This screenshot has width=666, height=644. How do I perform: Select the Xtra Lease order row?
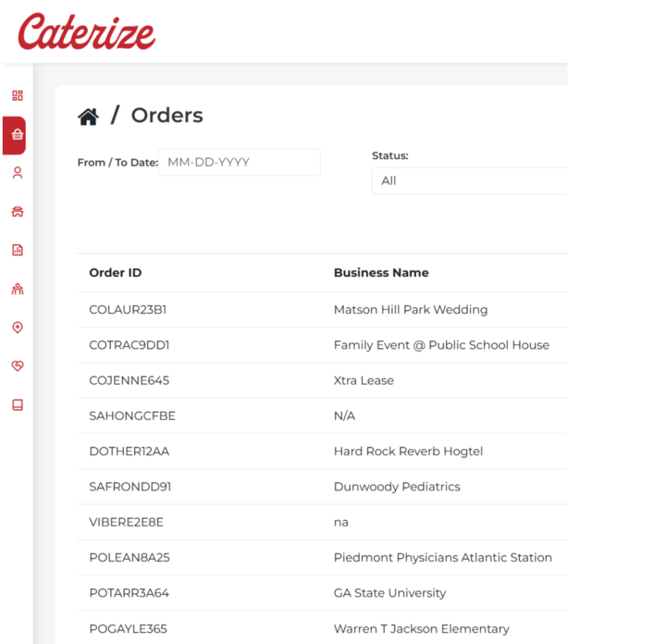[364, 380]
